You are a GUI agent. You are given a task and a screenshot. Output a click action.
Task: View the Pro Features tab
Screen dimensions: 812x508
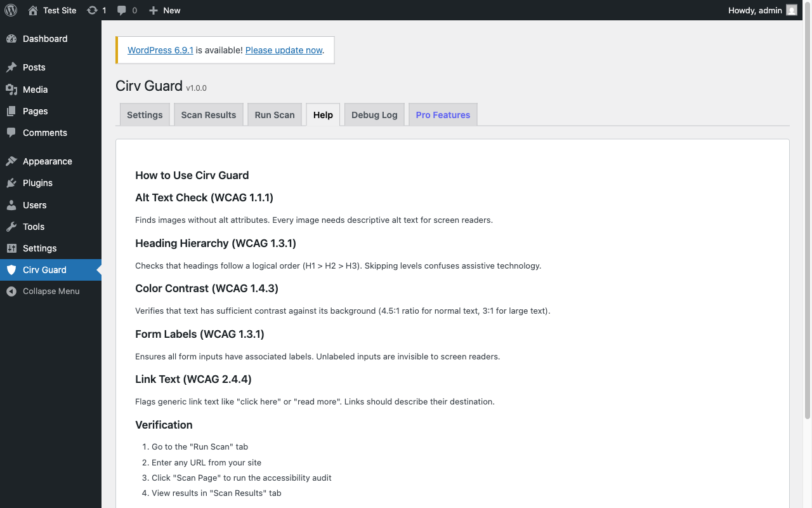tap(443, 114)
